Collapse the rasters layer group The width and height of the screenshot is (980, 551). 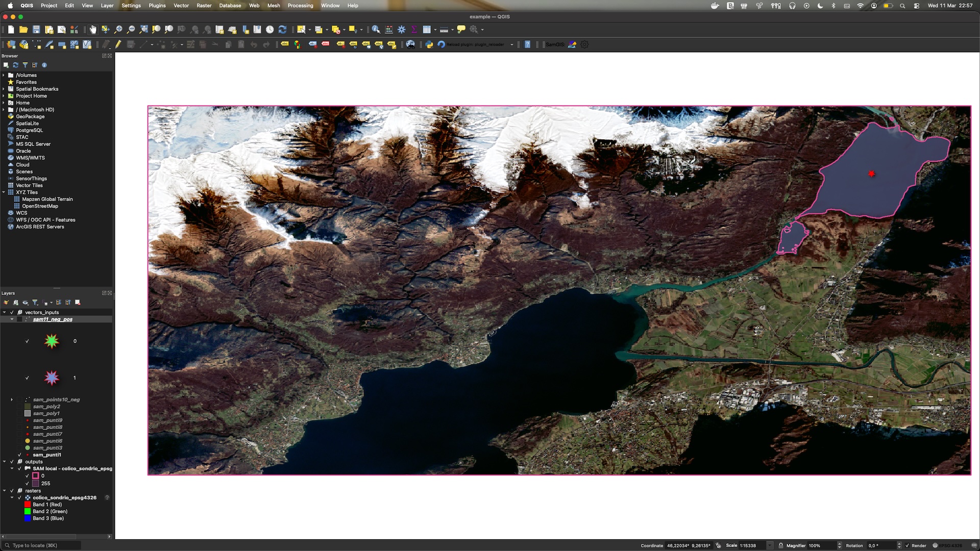pos(5,491)
